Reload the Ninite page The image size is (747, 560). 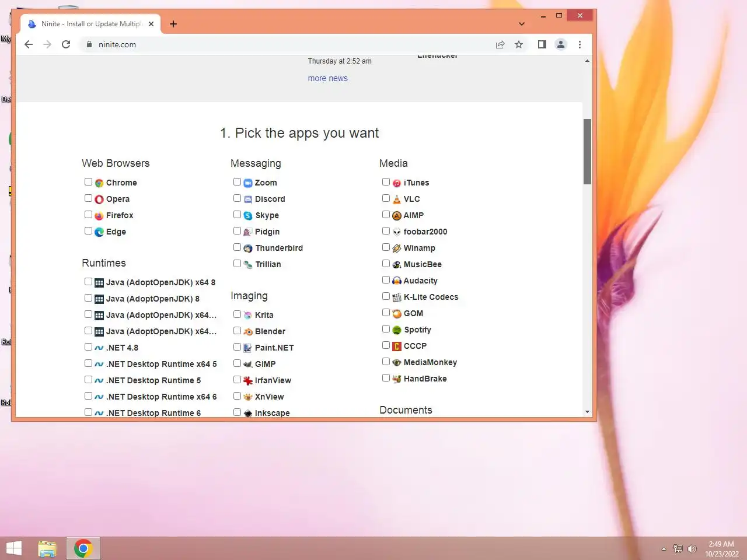click(66, 44)
